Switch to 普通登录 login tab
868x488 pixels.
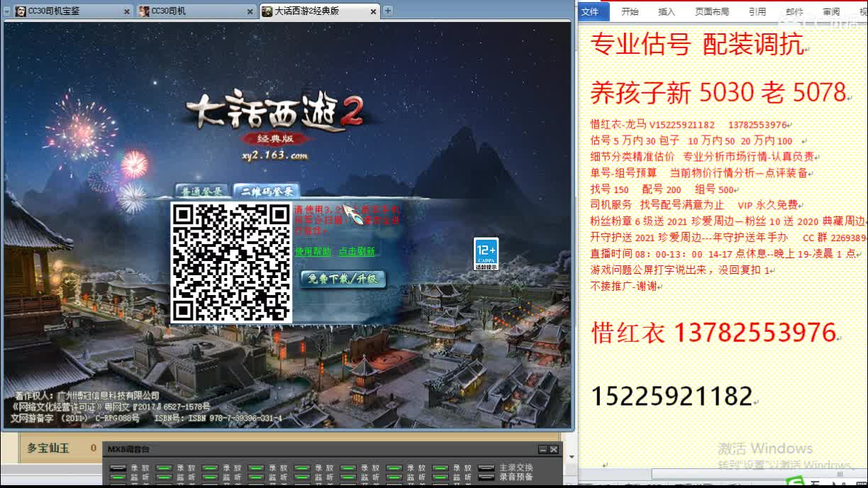202,192
